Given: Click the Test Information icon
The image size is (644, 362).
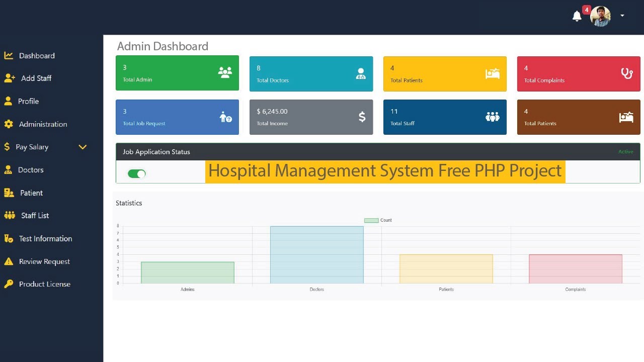Looking at the screenshot, I should (9, 239).
